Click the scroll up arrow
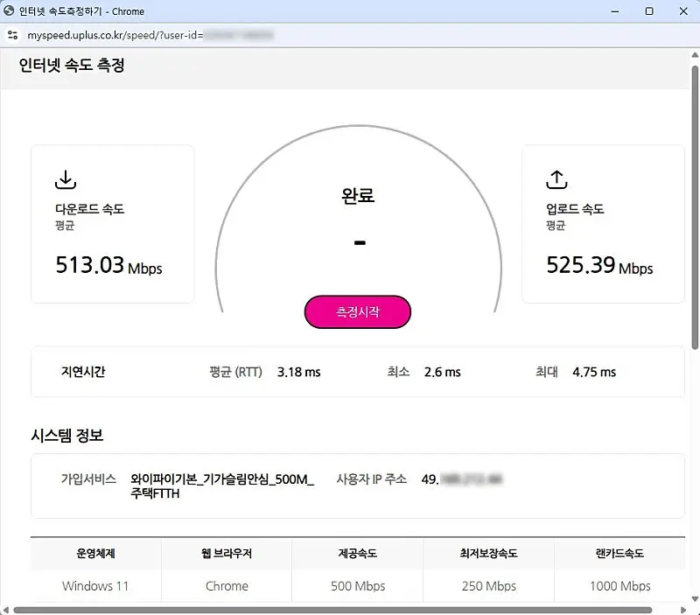This screenshot has height=615, width=700. tap(694, 54)
